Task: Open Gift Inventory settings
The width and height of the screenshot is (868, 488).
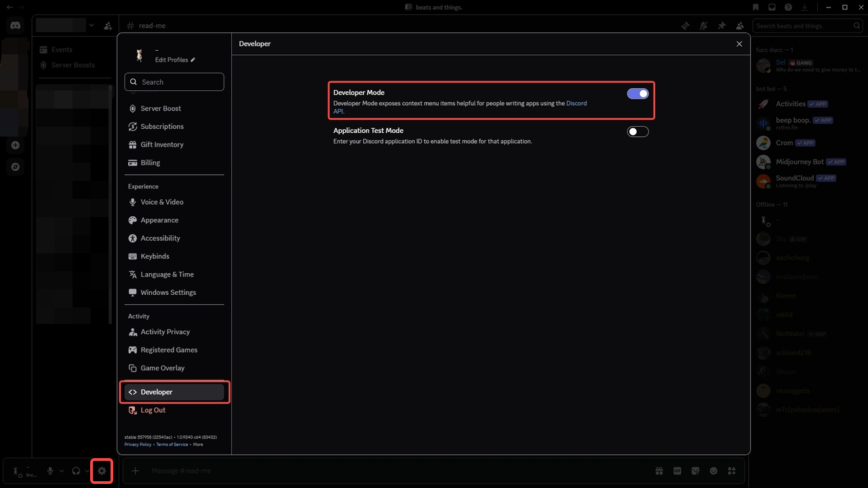Action: coord(174,144)
